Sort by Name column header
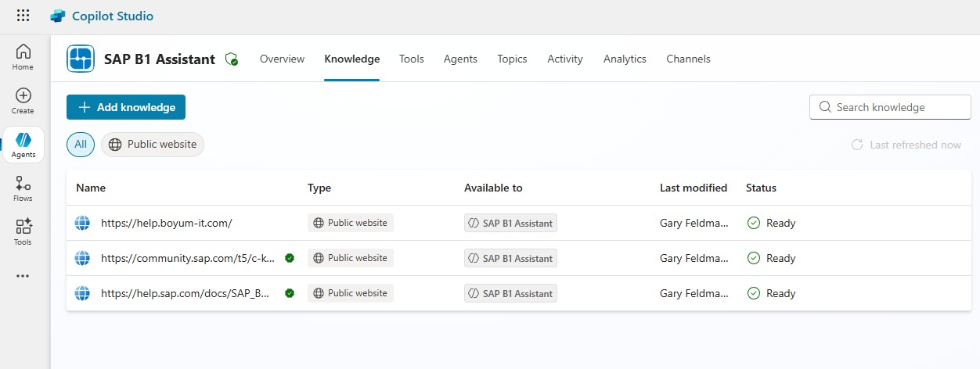Screen dimensions: 980x369 tap(91, 188)
